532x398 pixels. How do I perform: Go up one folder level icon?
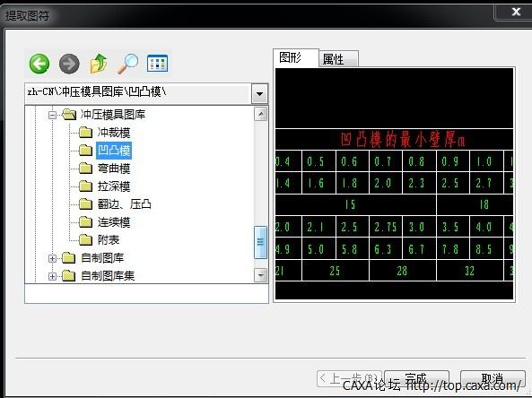point(99,64)
